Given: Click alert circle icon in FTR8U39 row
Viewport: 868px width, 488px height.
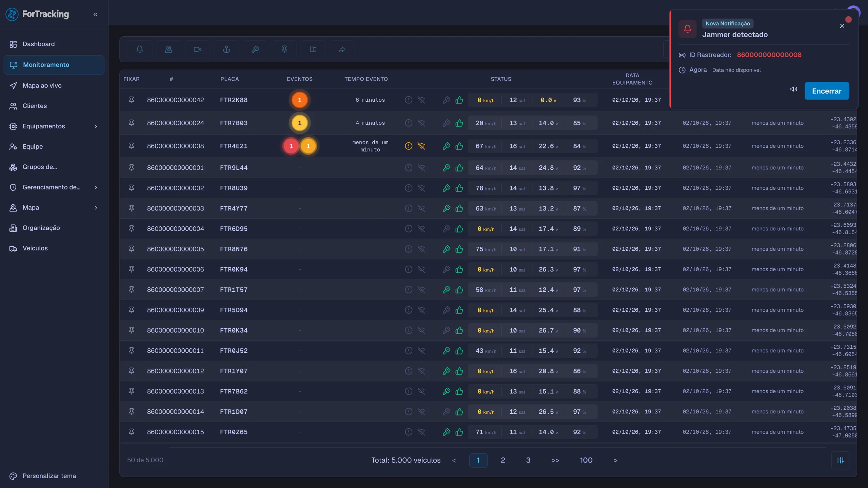Looking at the screenshot, I should point(409,188).
